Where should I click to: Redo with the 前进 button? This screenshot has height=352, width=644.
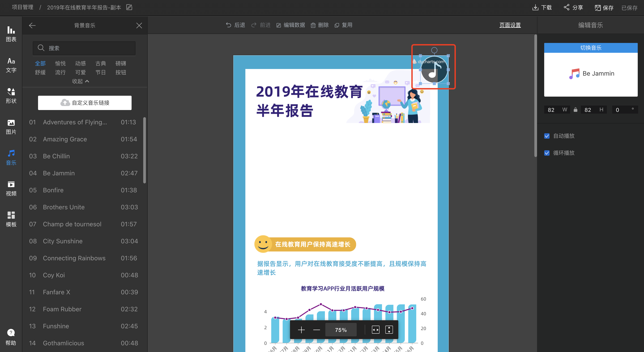pyautogui.click(x=261, y=25)
